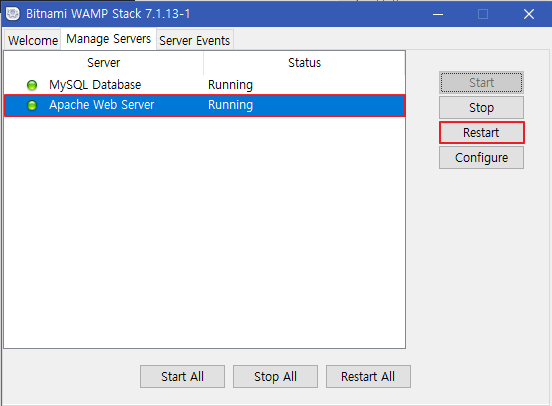Restart all servers via Restart All
552x406 pixels.
click(368, 377)
